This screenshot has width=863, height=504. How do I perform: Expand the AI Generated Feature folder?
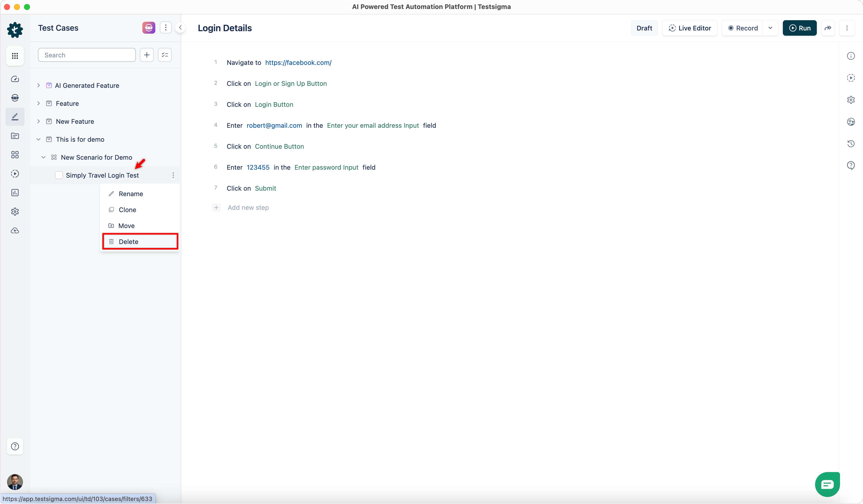click(x=38, y=86)
